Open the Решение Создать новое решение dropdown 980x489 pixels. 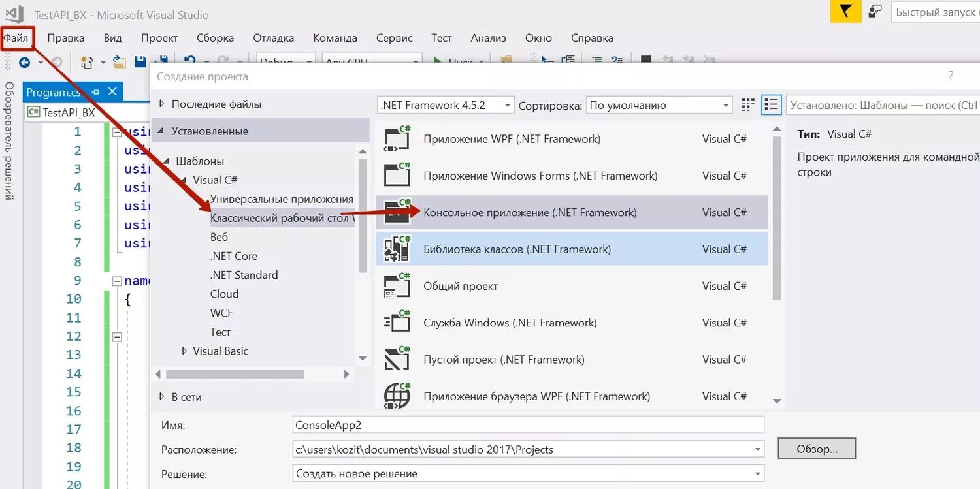click(x=758, y=474)
